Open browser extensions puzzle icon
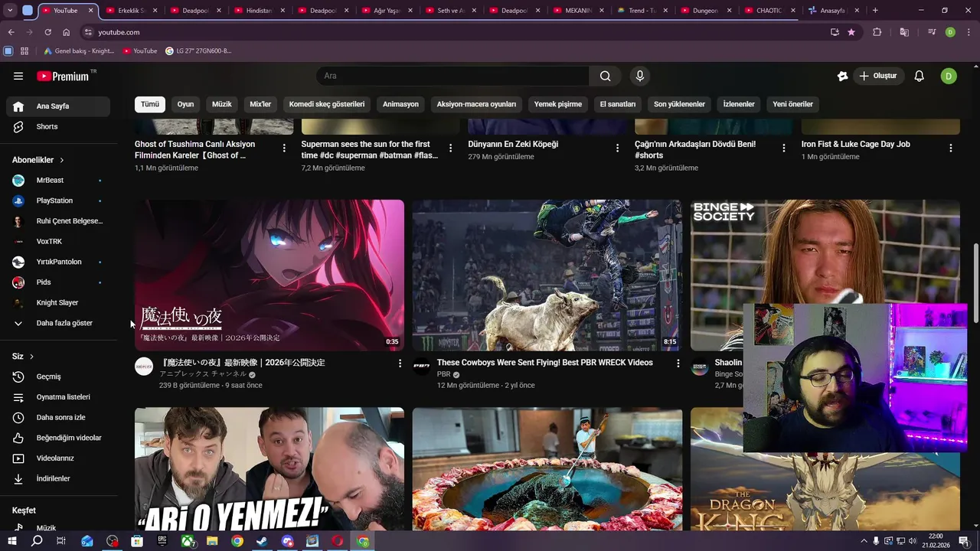The image size is (980, 551). pos(877,32)
